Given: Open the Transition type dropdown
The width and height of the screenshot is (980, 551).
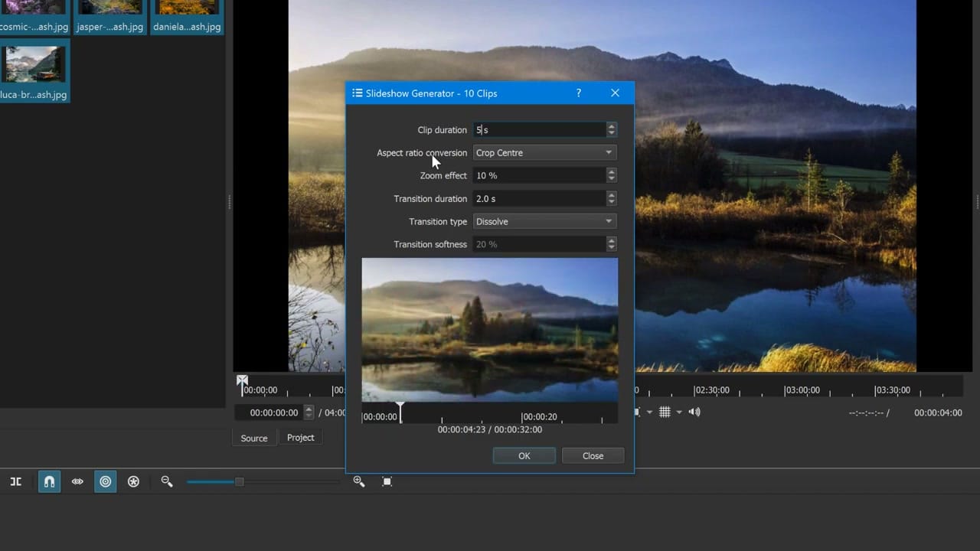Looking at the screenshot, I should [x=544, y=221].
